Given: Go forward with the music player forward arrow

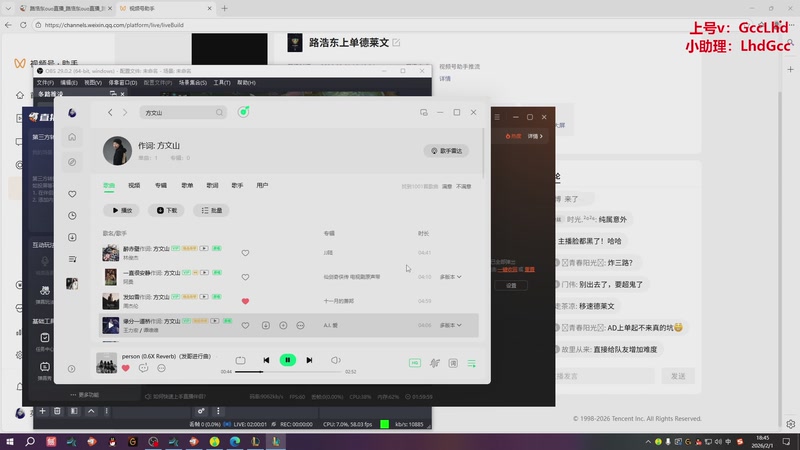Looking at the screenshot, I should [125, 112].
